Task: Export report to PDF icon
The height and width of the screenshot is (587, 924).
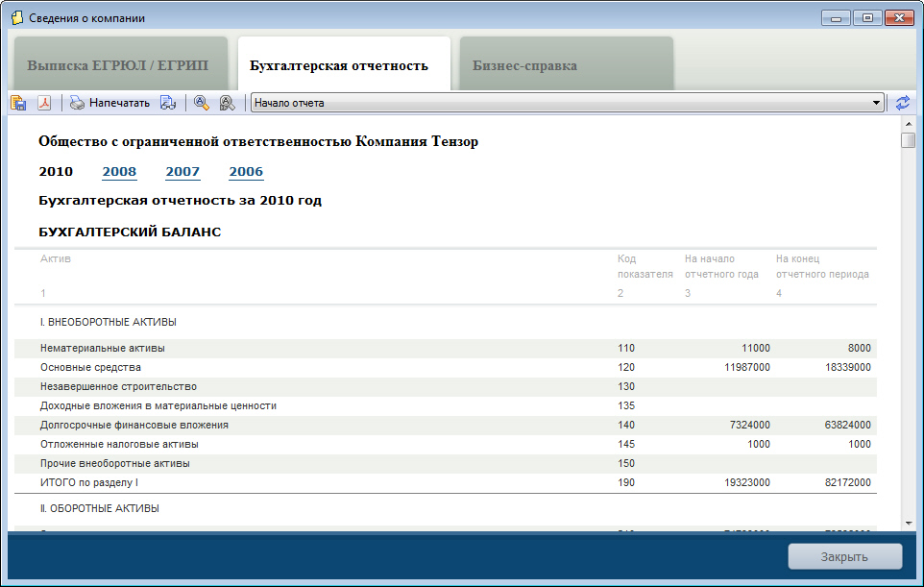Action: coord(45,103)
